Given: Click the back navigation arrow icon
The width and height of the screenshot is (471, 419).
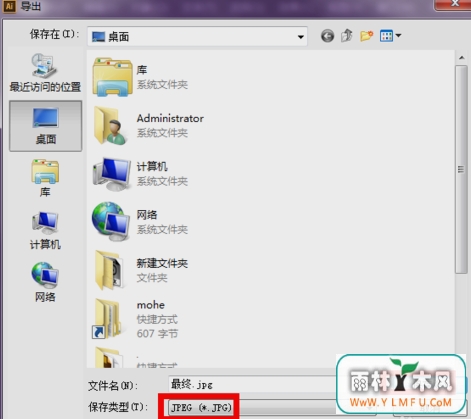Looking at the screenshot, I should [x=327, y=36].
